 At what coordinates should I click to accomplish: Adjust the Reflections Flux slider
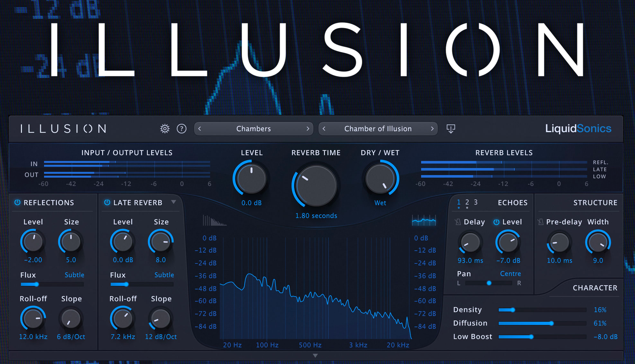coord(52,284)
